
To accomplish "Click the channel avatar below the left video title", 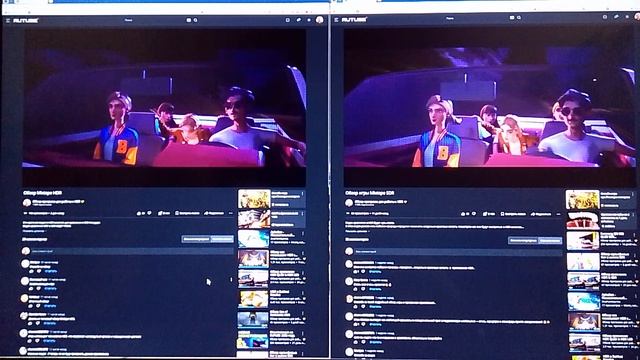I will tap(27, 202).
